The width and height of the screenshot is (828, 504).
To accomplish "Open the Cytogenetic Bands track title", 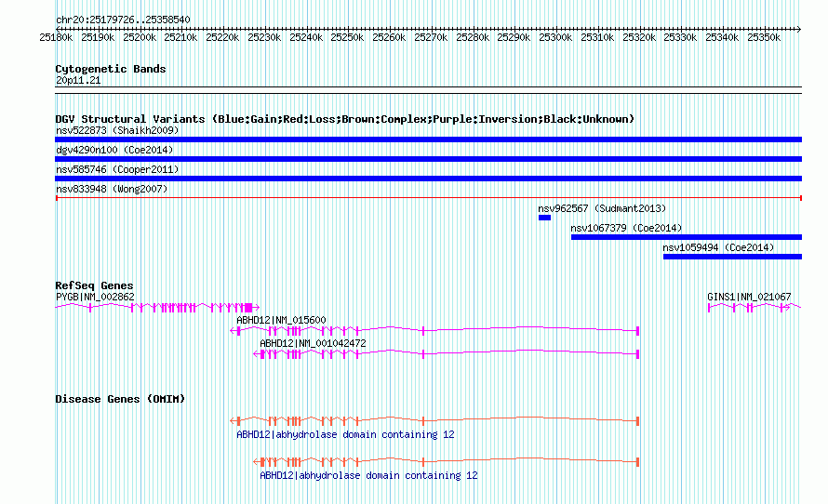I will pyautogui.click(x=111, y=69).
